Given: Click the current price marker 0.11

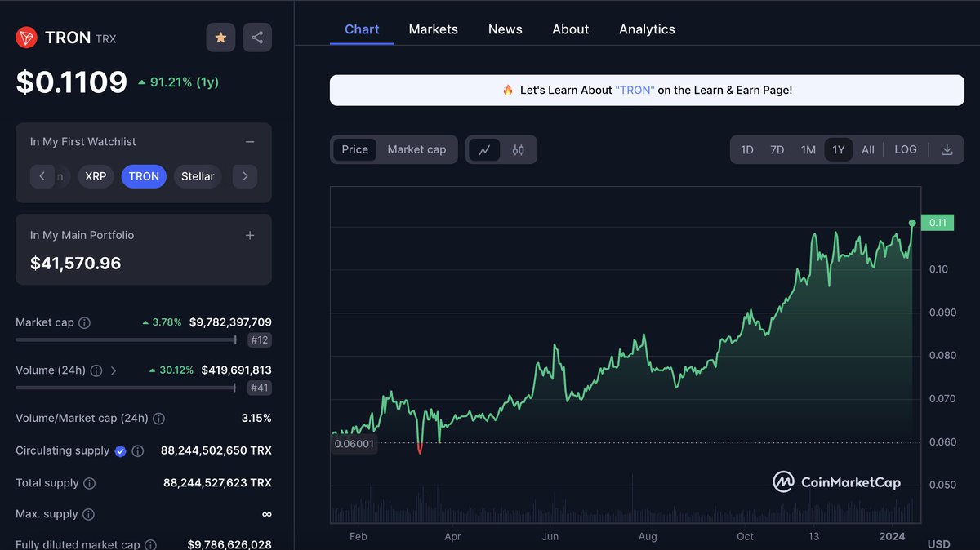Looking at the screenshot, I should click(x=937, y=223).
